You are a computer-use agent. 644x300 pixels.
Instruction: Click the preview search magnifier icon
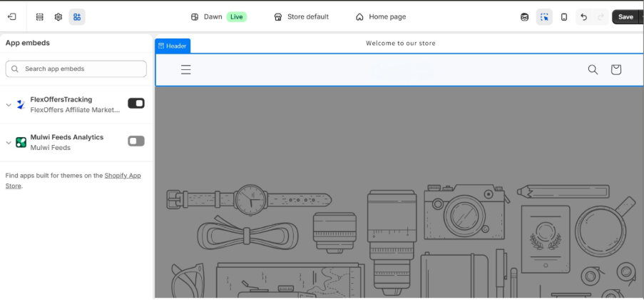(593, 69)
